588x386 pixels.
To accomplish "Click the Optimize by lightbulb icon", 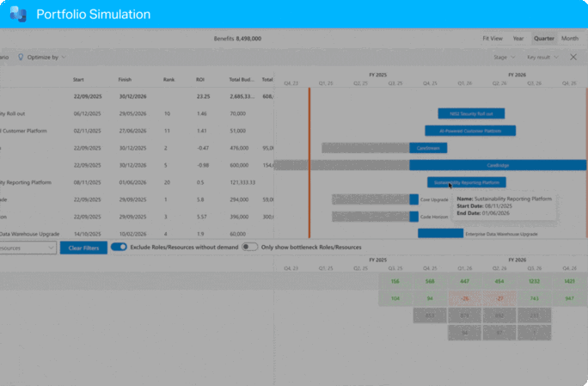I will pyautogui.click(x=21, y=57).
